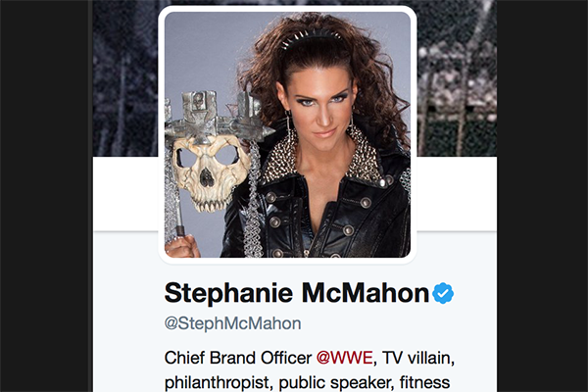Click the skull mask in profile photo
This screenshot has width=588, height=392.
(210, 172)
